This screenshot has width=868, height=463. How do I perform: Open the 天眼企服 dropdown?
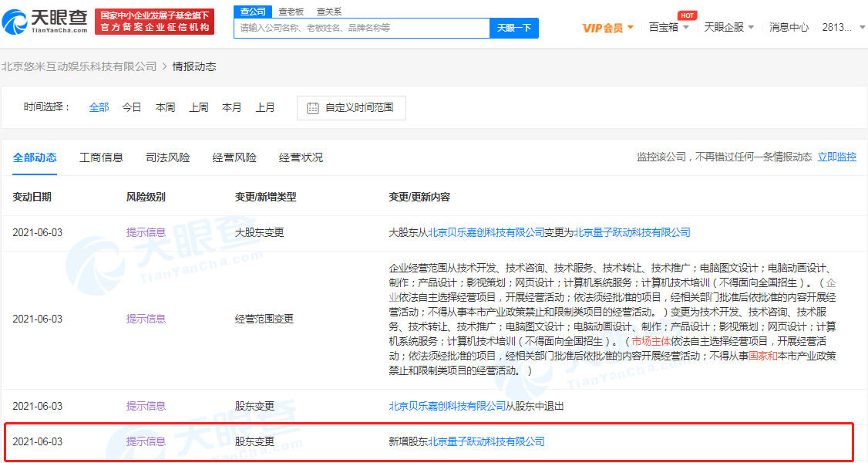point(728,27)
